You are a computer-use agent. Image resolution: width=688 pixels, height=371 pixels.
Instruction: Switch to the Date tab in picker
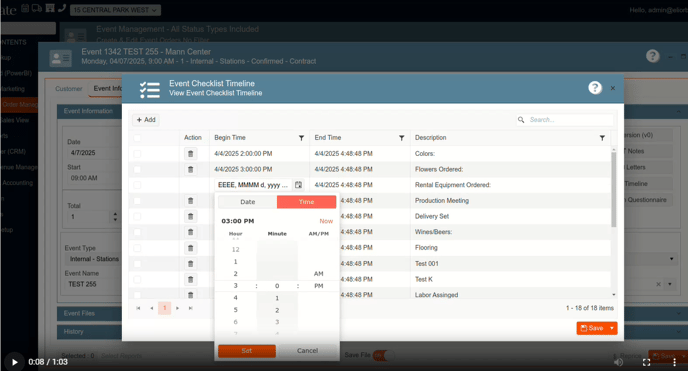point(247,202)
